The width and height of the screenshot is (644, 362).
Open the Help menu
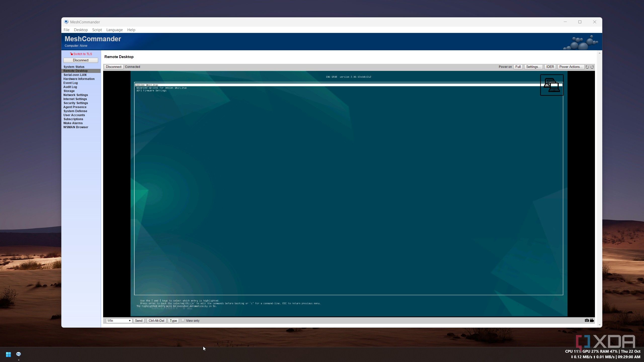point(131,30)
